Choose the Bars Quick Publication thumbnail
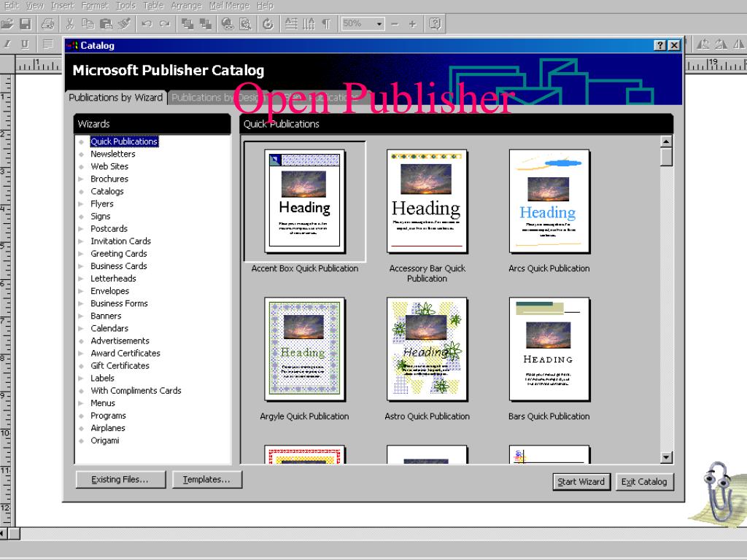This screenshot has height=560, width=747. click(x=549, y=349)
